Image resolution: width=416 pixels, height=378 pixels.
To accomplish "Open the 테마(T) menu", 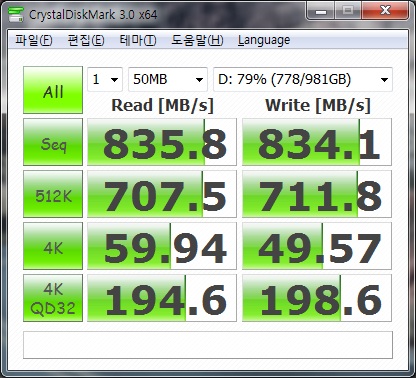I will [138, 40].
